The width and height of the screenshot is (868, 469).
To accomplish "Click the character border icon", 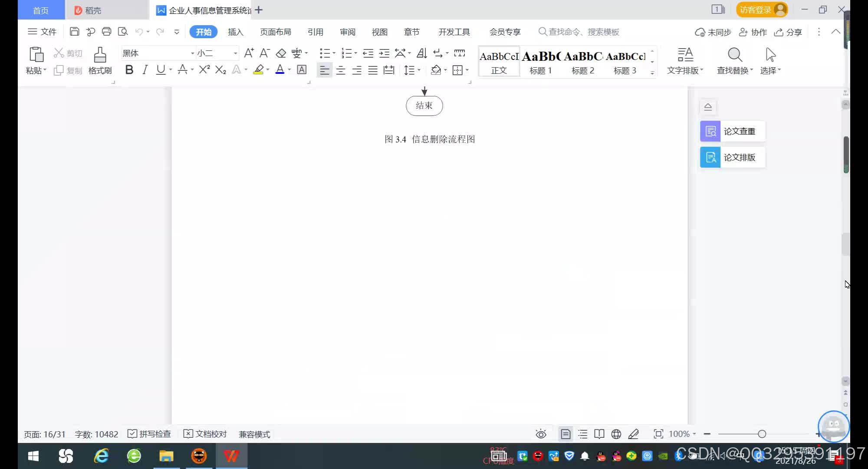I will (x=302, y=69).
